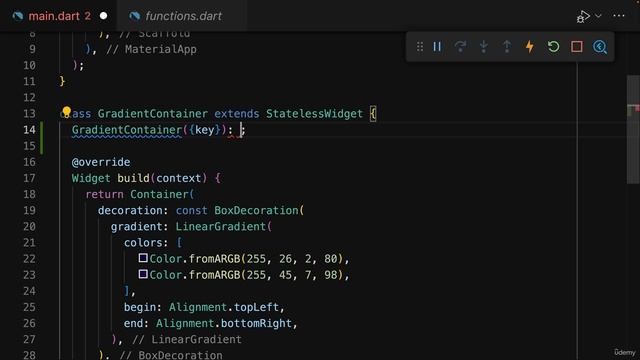Open color picker for fromARGB(255, 45, 7, 98)
This screenshot has height=360, width=640.
[x=143, y=274]
